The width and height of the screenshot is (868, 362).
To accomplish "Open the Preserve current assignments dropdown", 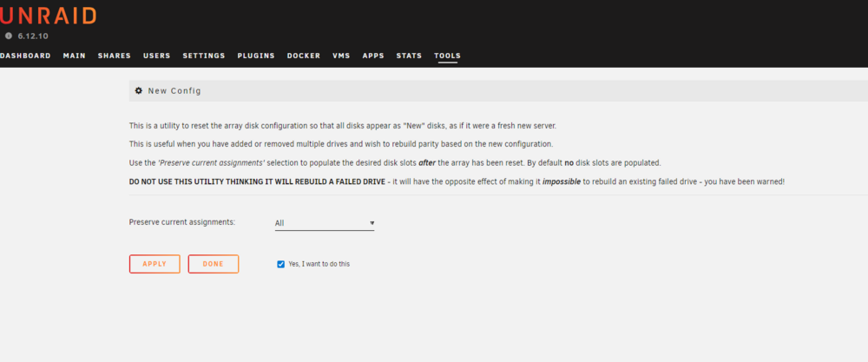I will (325, 223).
